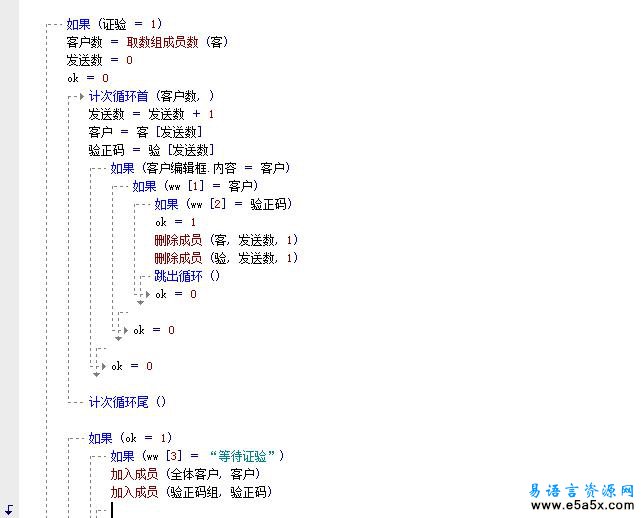Image resolution: width=643 pixels, height=518 pixels.
Task: Click the loop end 计次循环尾 ()
Action: (x=127, y=402)
